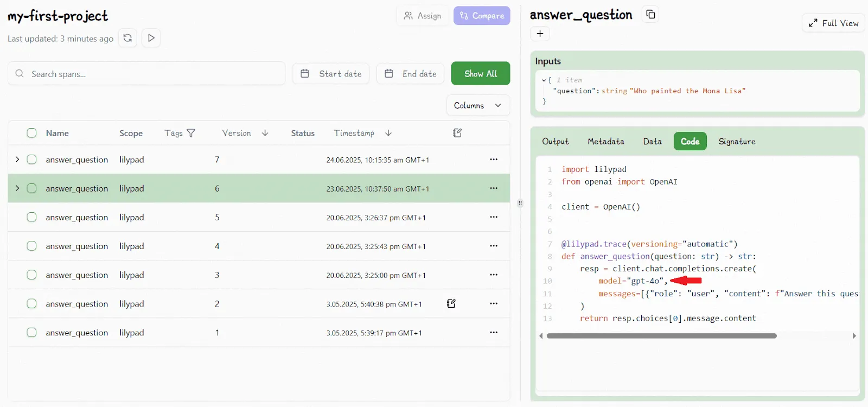Copy the answer_question name with the copy icon
Viewport: 868px width, 407px height.
650,15
